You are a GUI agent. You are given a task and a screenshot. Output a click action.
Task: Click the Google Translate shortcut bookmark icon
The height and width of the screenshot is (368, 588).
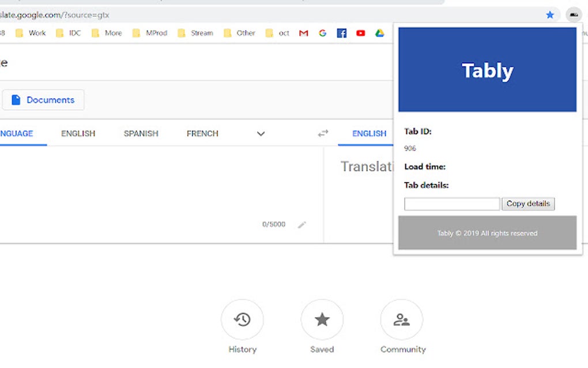(322, 33)
